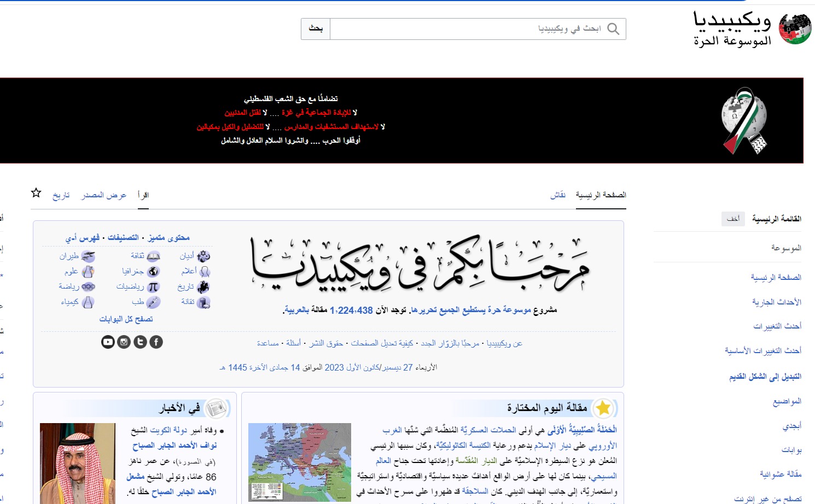
Task: Open the pi mathematics portal icon
Action: tap(154, 286)
